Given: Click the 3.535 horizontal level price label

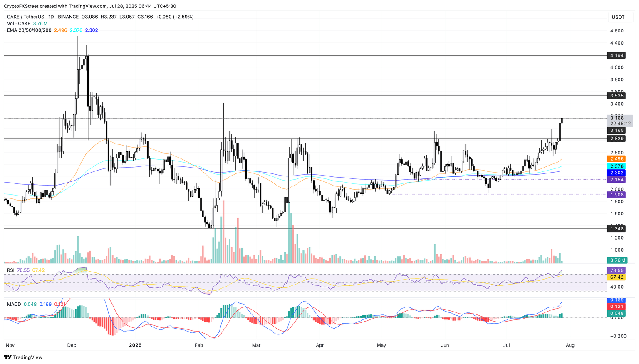Looking at the screenshot, I should (x=617, y=96).
